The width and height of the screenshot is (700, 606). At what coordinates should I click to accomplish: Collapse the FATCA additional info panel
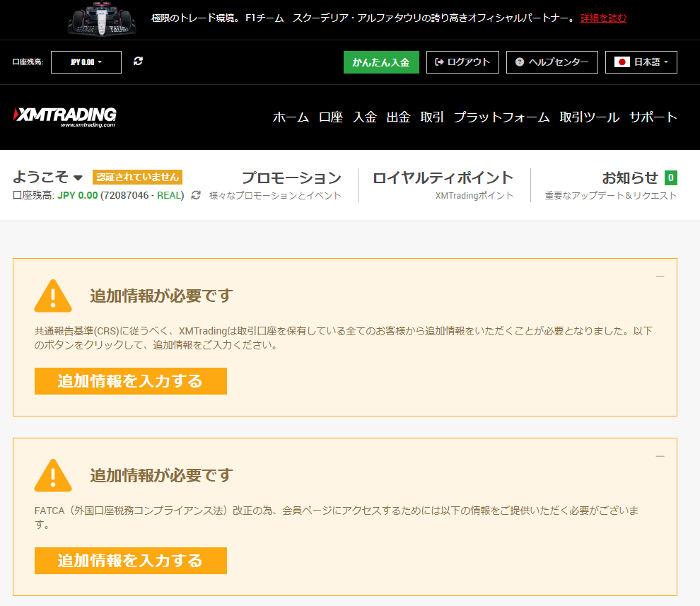click(x=660, y=456)
